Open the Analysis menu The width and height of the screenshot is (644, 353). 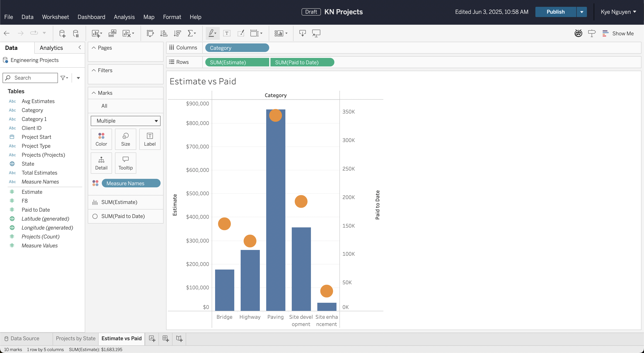coord(124,17)
